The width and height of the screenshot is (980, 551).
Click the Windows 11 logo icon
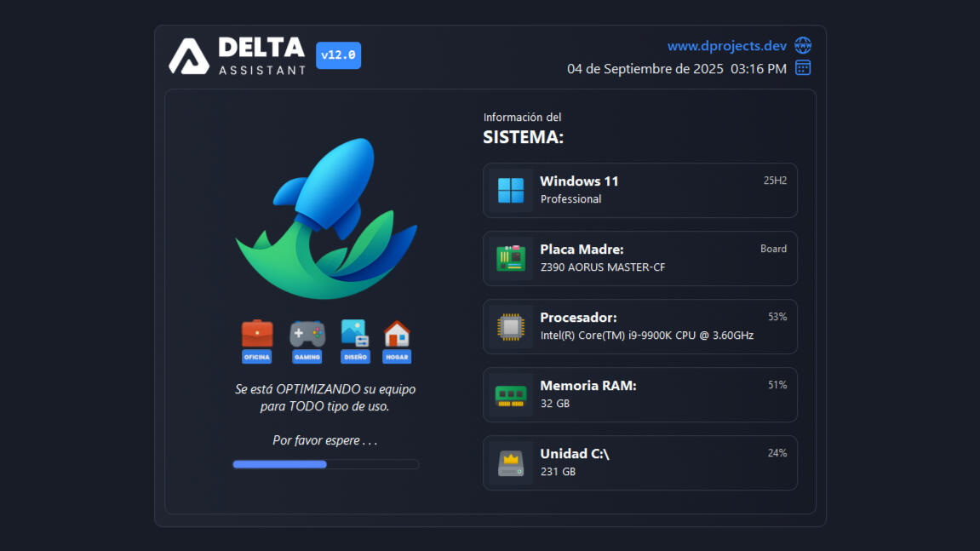[x=511, y=191]
